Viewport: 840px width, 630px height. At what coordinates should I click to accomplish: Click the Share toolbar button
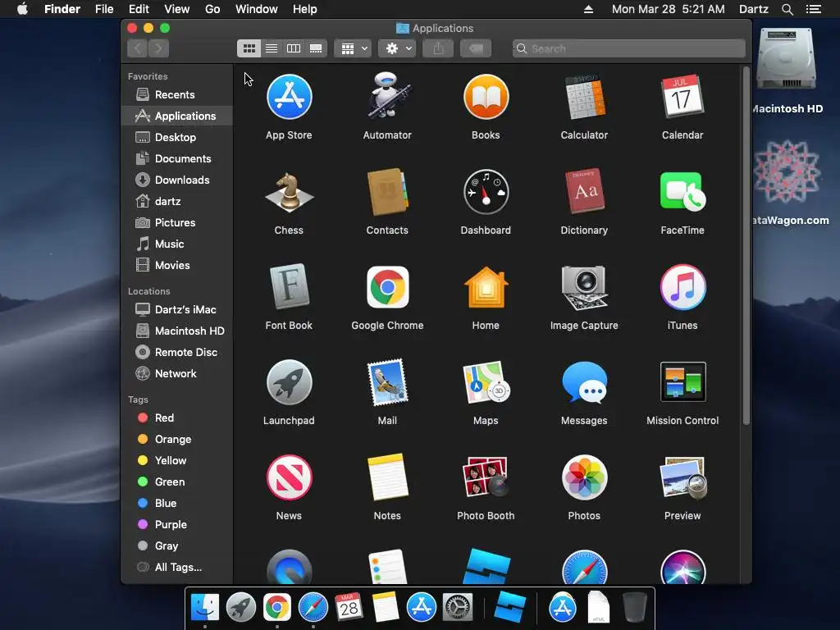(438, 48)
